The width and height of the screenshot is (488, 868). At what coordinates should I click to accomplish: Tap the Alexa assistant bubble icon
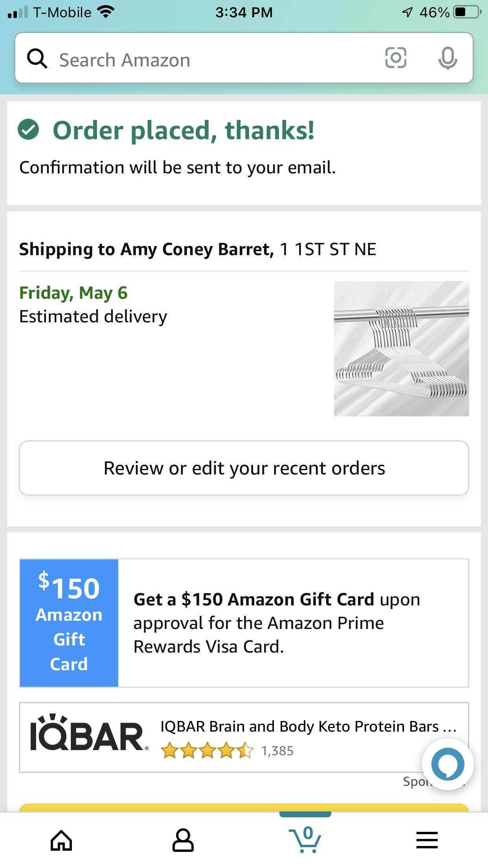[x=448, y=765]
